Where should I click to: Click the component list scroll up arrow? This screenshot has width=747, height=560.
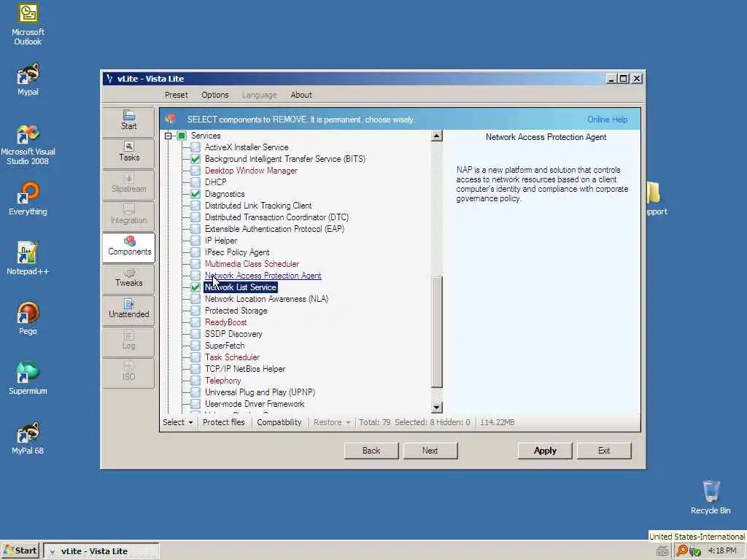[436, 136]
